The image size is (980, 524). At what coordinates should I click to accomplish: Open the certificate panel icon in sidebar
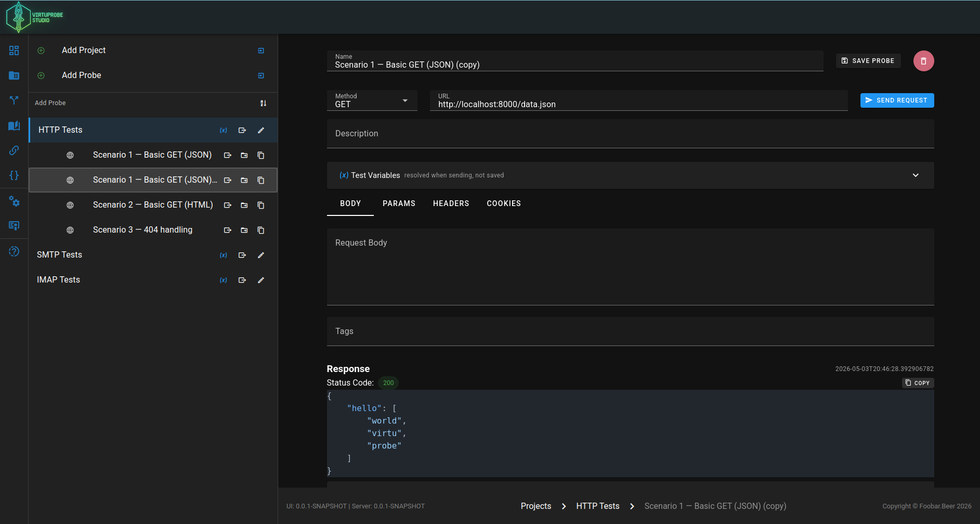[14, 225]
